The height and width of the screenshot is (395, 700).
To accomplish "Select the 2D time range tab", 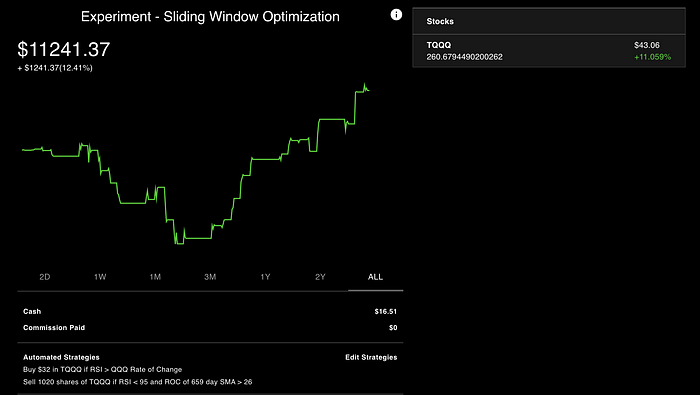I will tap(45, 277).
